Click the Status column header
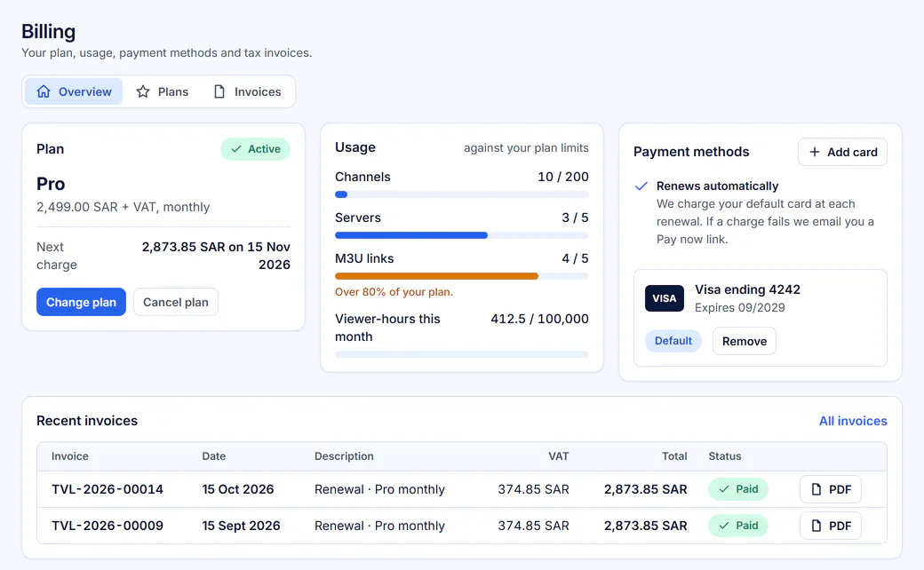This screenshot has width=924, height=570. [x=725, y=456]
